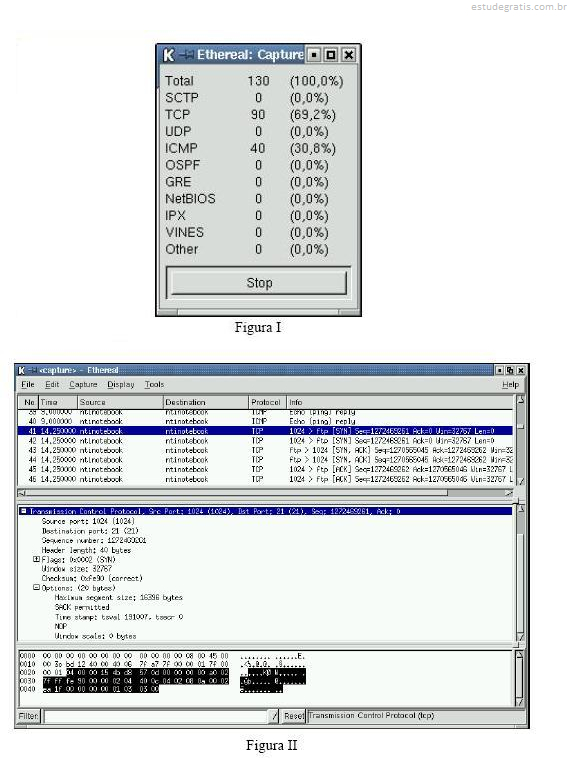Click the pin icon next to capture title
Image resolution: width=568 pixels, height=770 pixels.
click(x=32, y=370)
